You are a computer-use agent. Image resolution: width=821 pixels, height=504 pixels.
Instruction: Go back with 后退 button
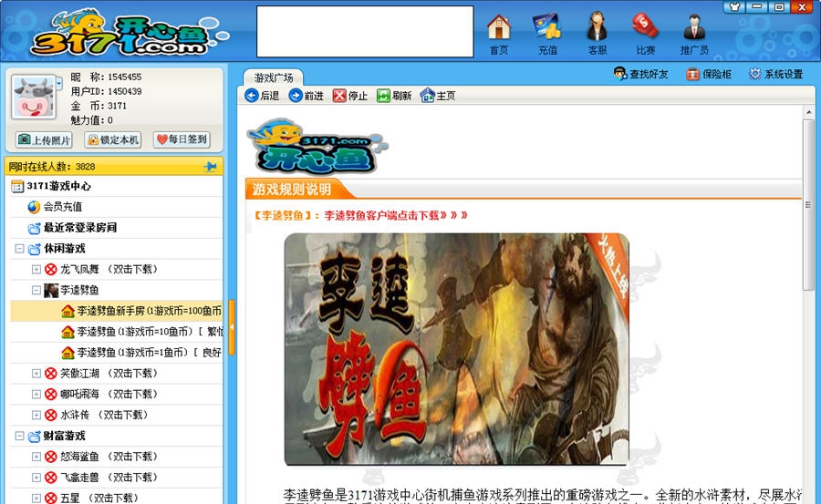click(263, 96)
